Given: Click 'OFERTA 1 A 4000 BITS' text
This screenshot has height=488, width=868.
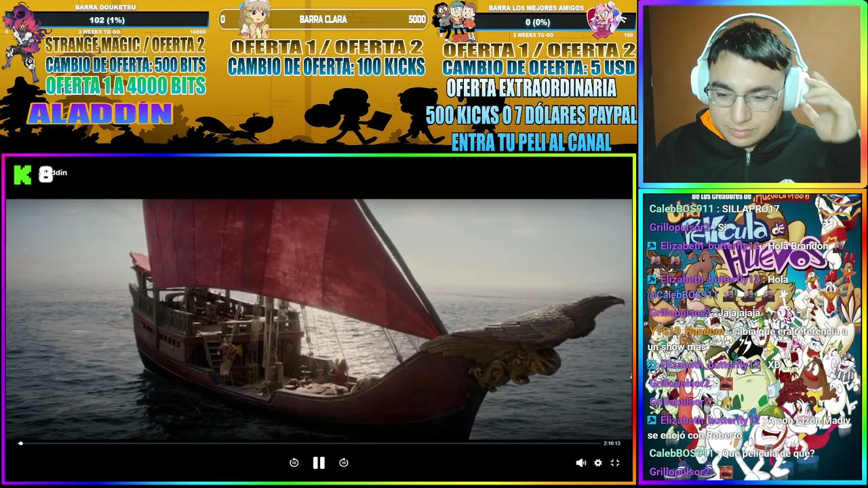Looking at the screenshot, I should pyautogui.click(x=125, y=85).
